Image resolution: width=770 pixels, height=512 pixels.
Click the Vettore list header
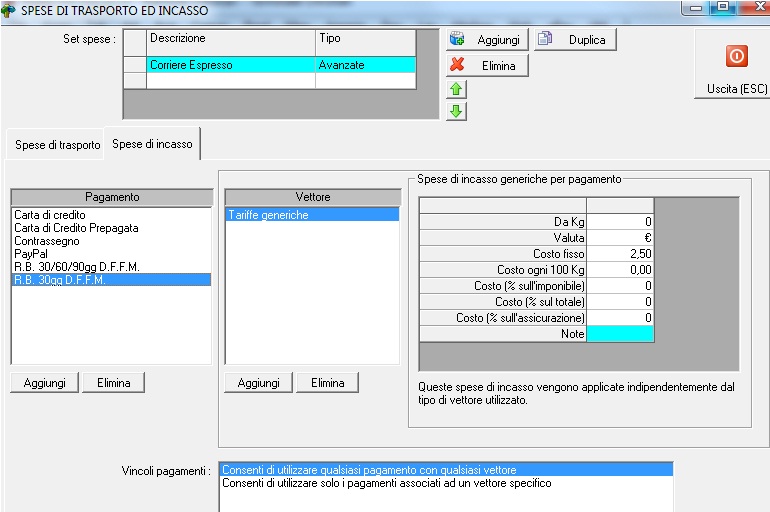click(312, 197)
